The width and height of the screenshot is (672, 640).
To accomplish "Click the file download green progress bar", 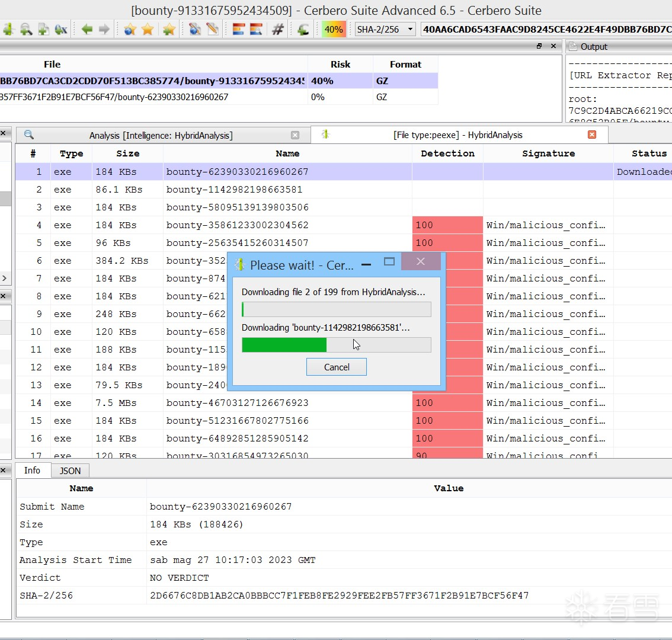I will click(x=337, y=345).
